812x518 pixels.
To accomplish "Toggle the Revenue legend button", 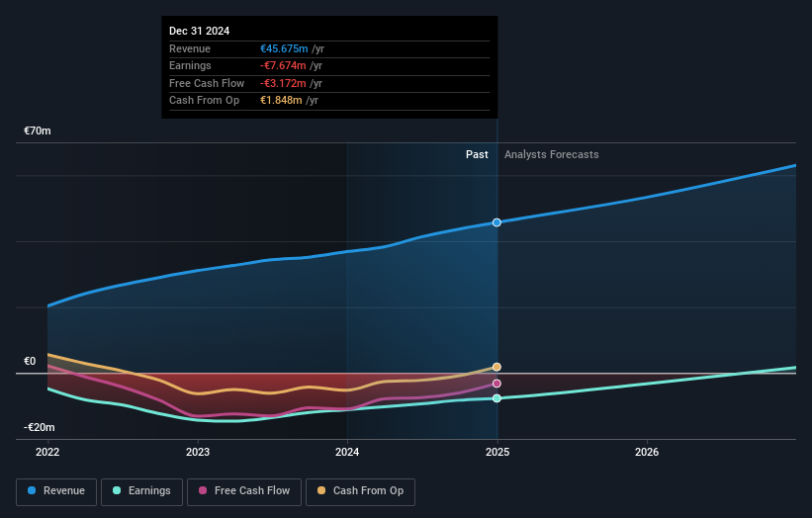I will click(x=56, y=491).
